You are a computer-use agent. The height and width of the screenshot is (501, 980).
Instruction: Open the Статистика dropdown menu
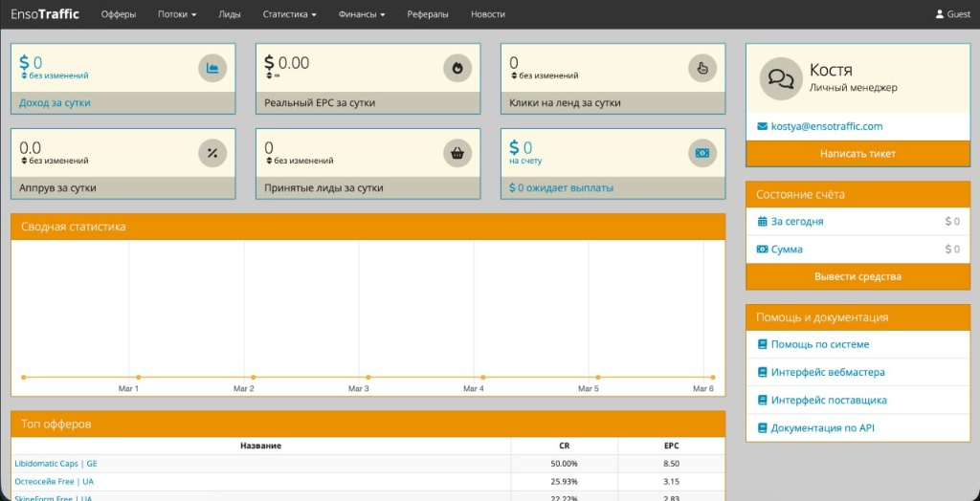tap(289, 14)
